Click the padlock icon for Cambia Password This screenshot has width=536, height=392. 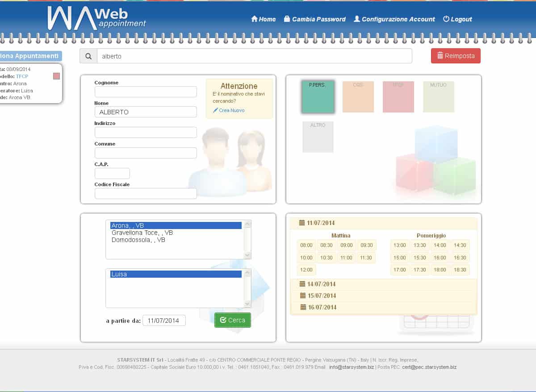click(x=287, y=19)
